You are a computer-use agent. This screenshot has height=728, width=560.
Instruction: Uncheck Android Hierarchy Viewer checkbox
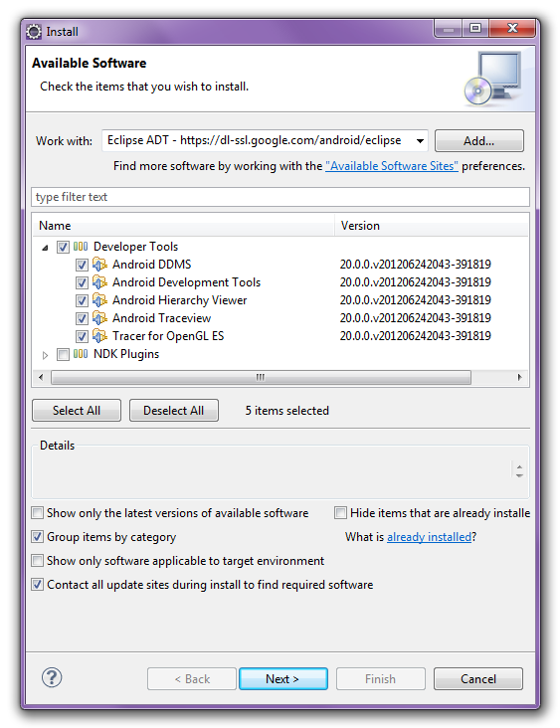point(82,301)
